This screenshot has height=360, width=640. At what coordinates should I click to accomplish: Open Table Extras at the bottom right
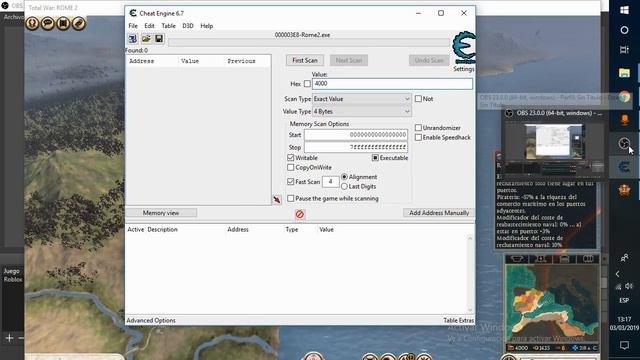pyautogui.click(x=459, y=320)
